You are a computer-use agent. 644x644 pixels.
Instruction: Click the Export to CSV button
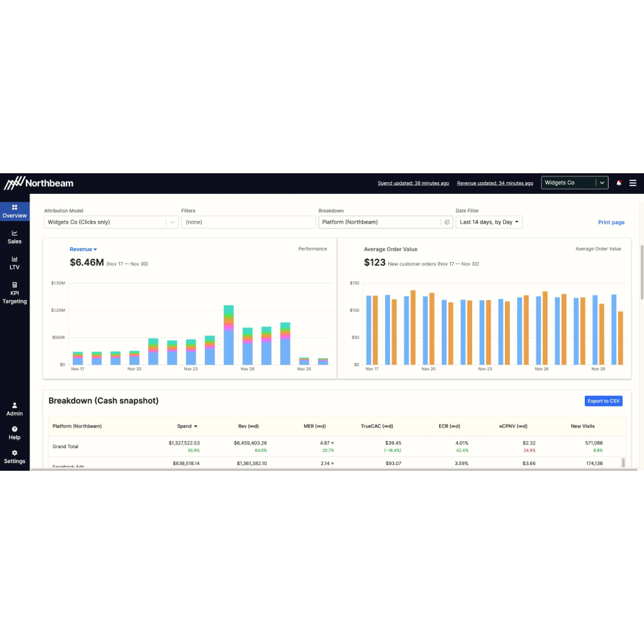pos(603,401)
